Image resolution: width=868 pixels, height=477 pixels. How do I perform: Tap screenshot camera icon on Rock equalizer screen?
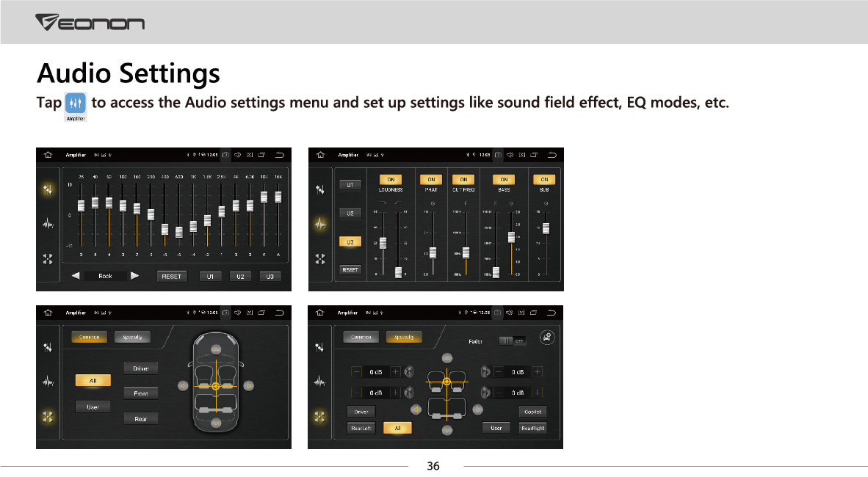tap(225, 155)
